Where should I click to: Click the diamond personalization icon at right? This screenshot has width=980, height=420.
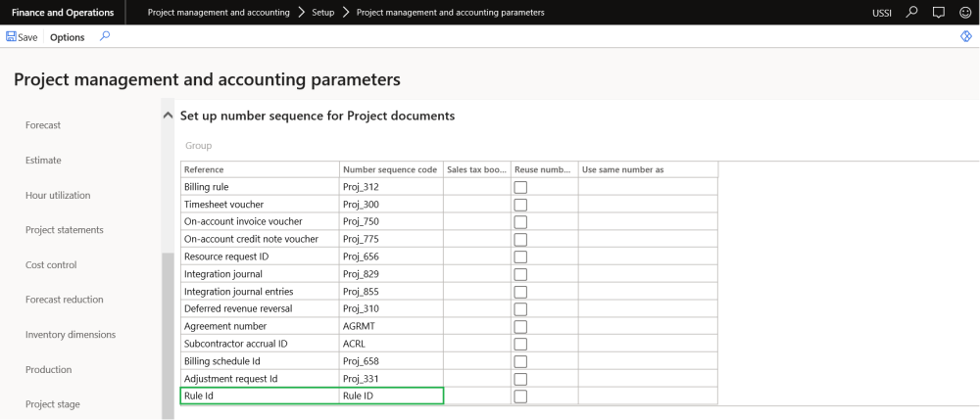pos(966,37)
